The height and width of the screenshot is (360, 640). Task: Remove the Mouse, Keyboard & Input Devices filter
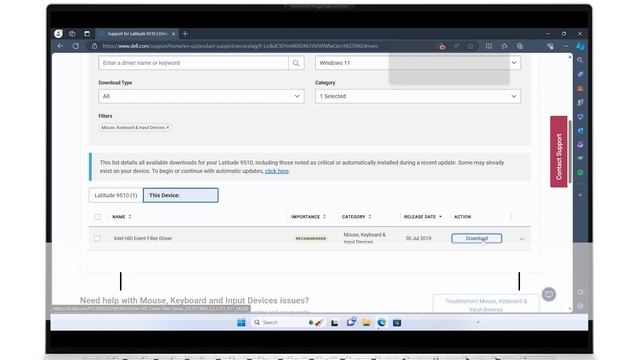tap(168, 128)
